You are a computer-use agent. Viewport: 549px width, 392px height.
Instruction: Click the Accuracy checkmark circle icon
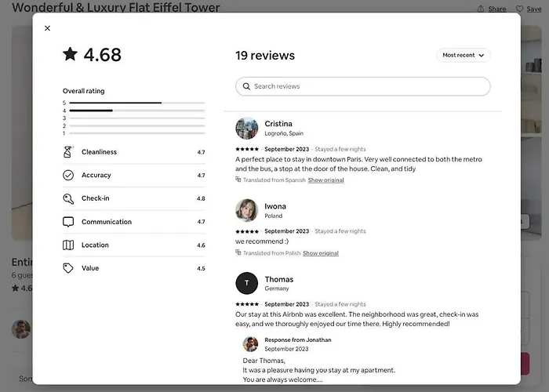coord(67,176)
